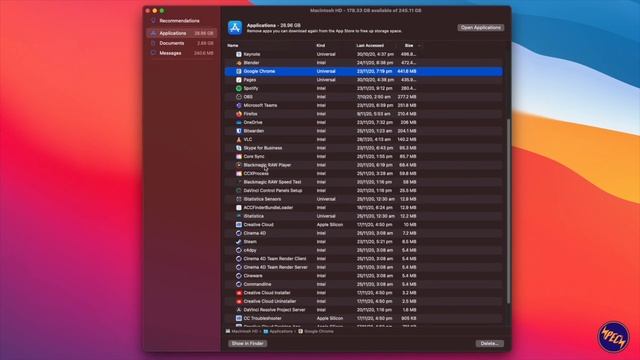This screenshot has width=640, height=360.
Task: Click the Microsoft Teams app icon
Action: click(239, 105)
